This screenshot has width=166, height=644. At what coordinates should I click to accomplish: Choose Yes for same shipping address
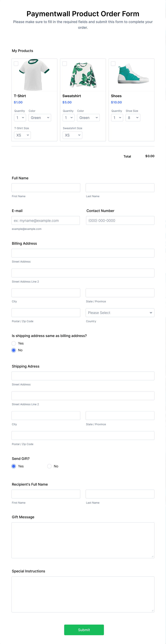[14, 343]
